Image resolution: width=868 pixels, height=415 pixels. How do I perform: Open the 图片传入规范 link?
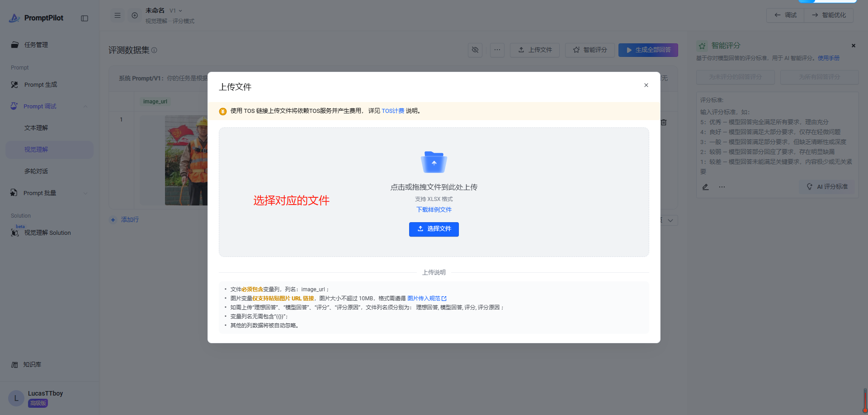point(427,298)
